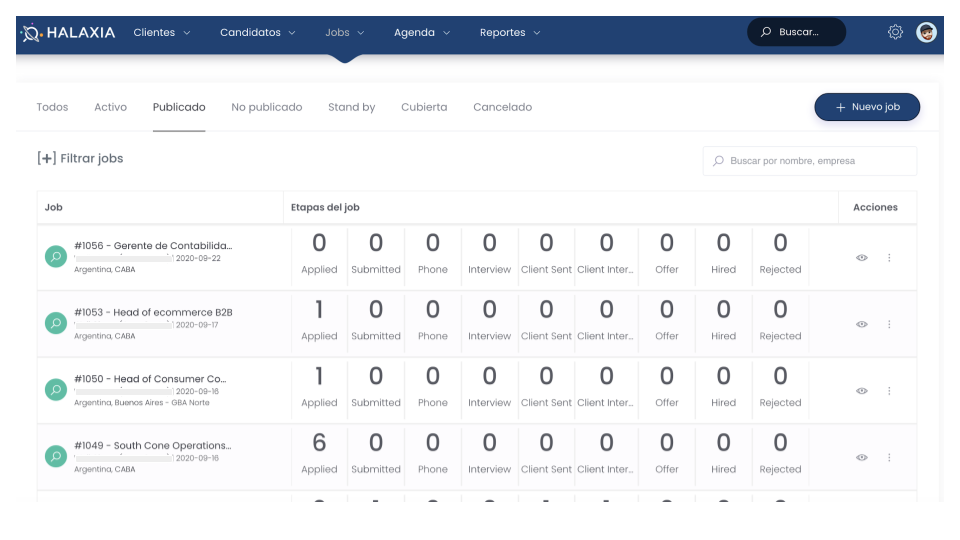View job #1053 via eye icon
Screen dimensions: 960x540
point(862,324)
